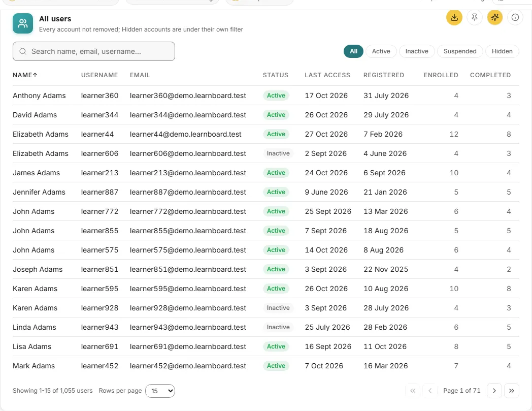Open the Rows per page dropdown
532x411 pixels.
point(160,391)
